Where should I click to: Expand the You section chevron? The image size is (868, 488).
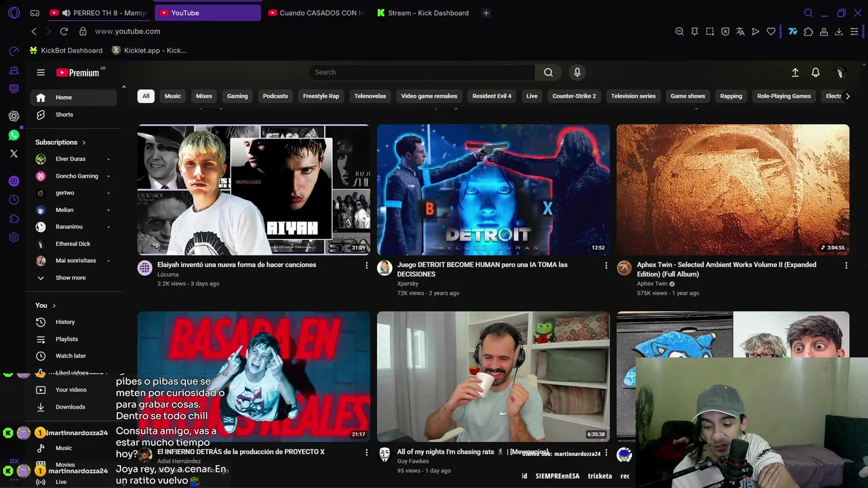[54, 306]
